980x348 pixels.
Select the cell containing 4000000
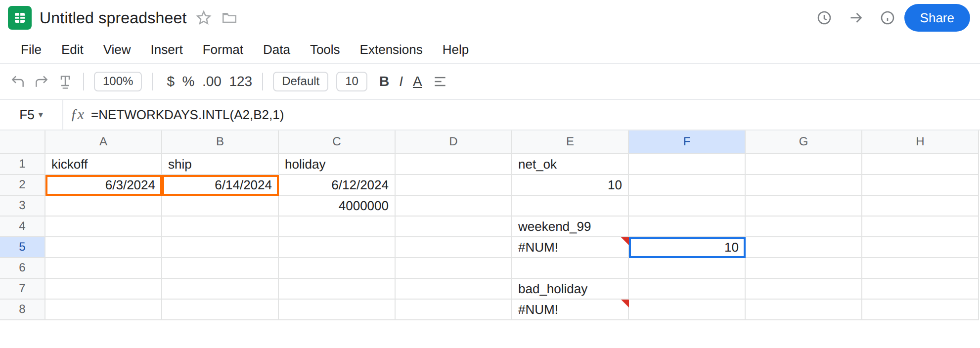pos(337,206)
